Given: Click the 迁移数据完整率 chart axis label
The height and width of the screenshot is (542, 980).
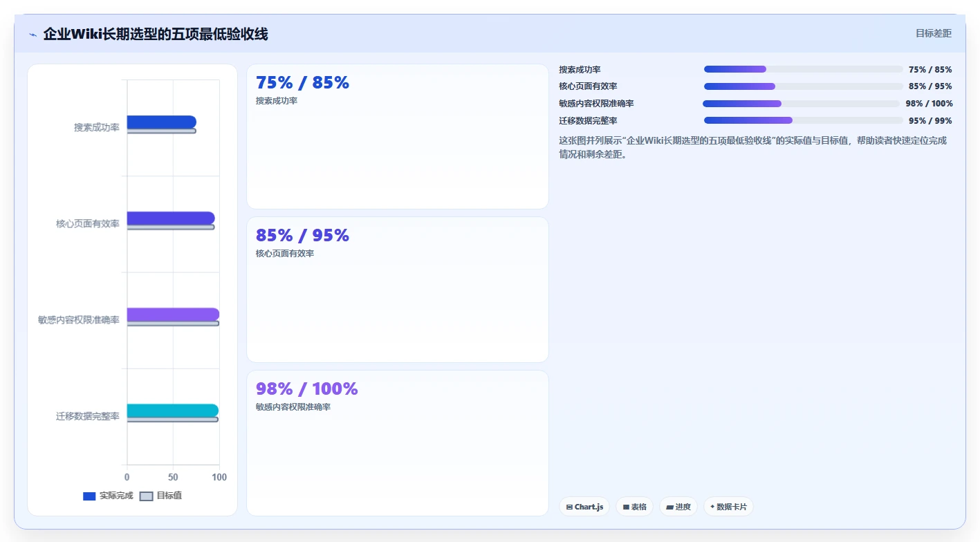Looking at the screenshot, I should click(x=88, y=416).
